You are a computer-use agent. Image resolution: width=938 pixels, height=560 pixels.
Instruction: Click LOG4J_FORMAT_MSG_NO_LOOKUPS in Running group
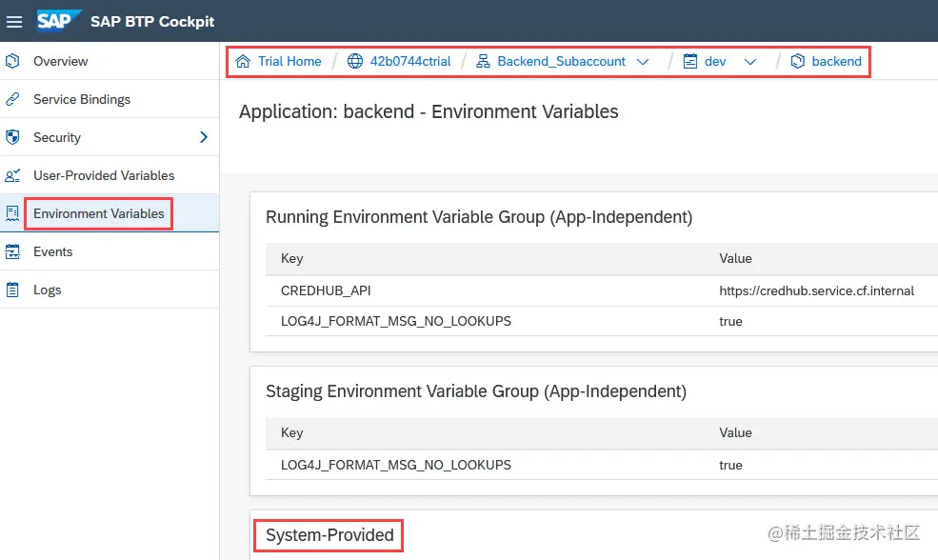click(396, 321)
